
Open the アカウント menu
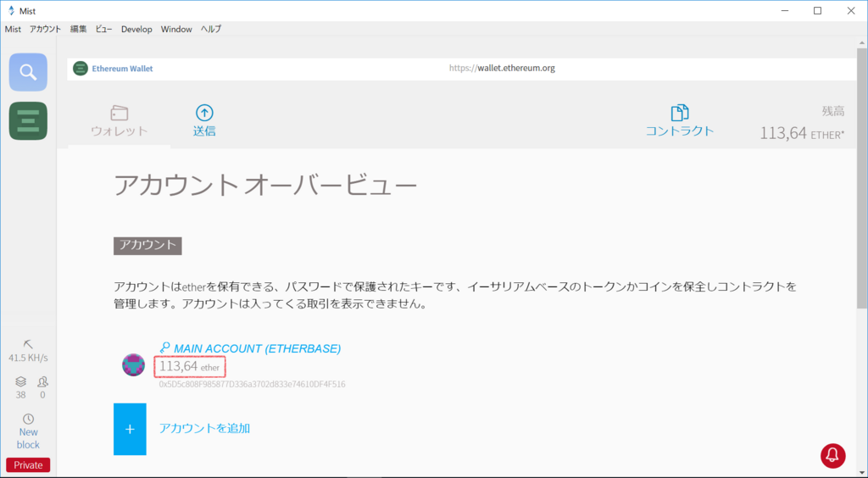click(46, 30)
